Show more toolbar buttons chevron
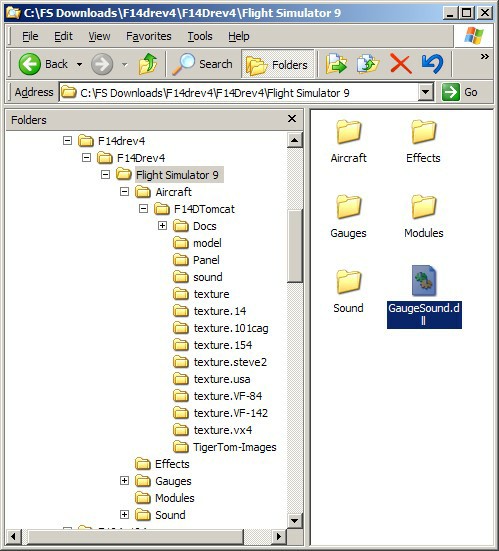Screen dimensions: 499x551 [x=485, y=57]
